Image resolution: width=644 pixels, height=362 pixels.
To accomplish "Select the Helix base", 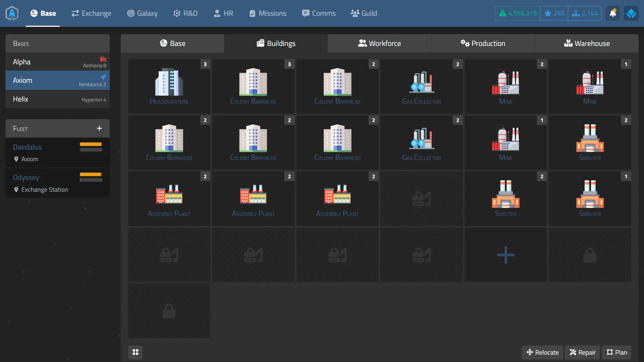I will [58, 99].
